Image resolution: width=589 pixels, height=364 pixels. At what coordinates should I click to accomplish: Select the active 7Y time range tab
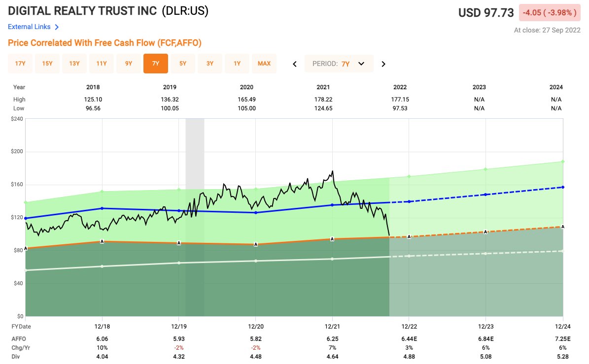pyautogui.click(x=156, y=64)
